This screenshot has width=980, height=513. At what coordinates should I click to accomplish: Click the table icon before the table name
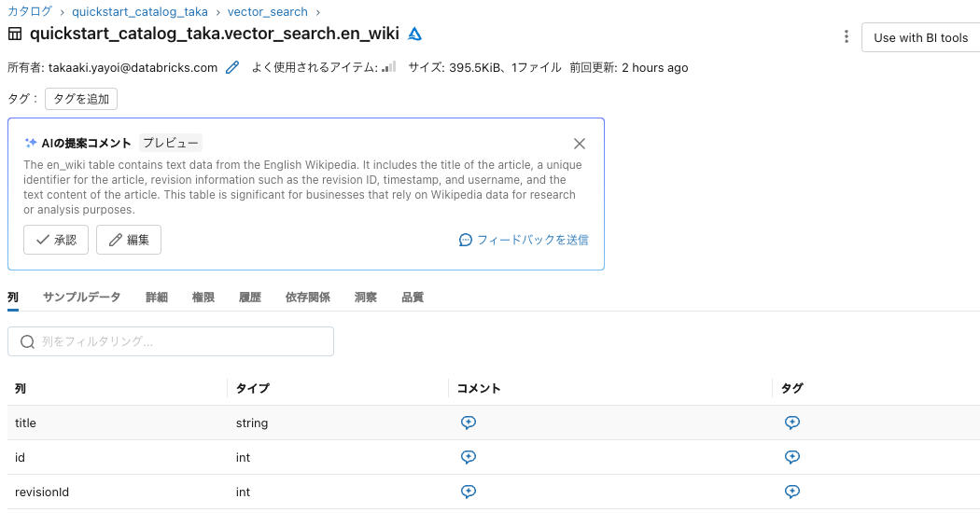point(14,34)
